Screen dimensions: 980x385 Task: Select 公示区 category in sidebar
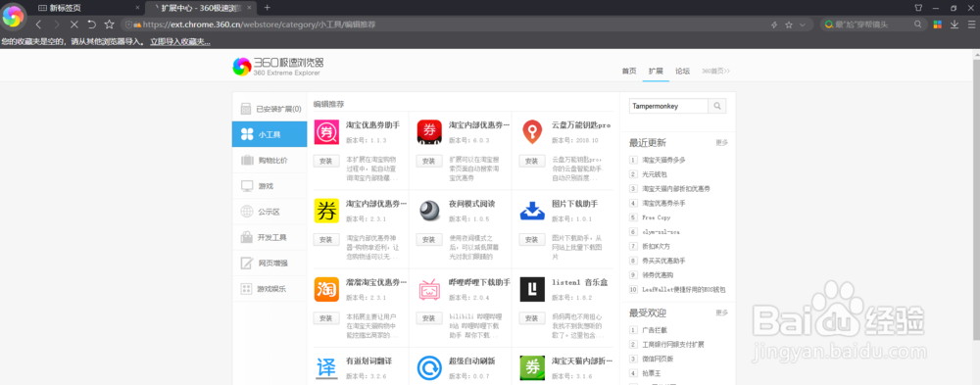pyautogui.click(x=269, y=212)
